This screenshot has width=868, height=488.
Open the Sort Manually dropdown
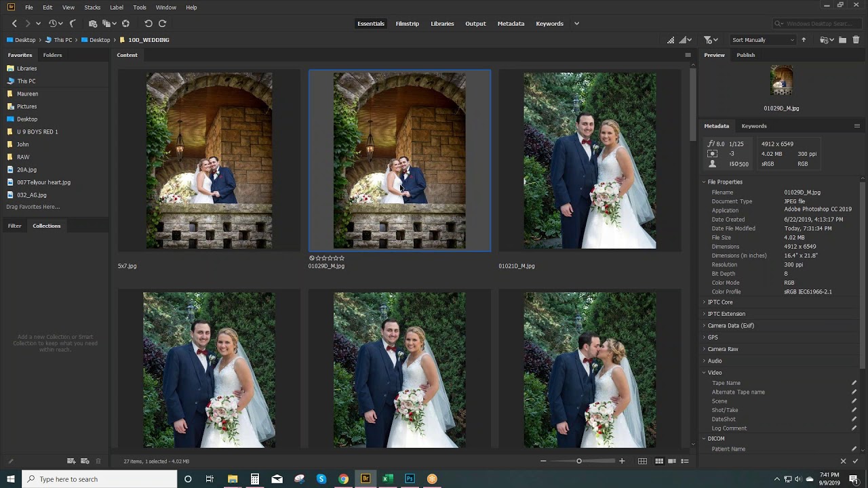tap(763, 40)
